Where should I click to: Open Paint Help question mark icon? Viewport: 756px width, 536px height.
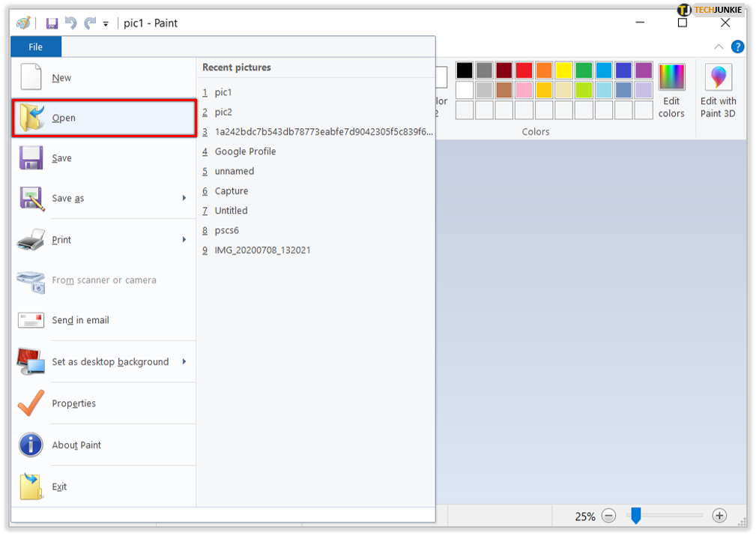(737, 46)
